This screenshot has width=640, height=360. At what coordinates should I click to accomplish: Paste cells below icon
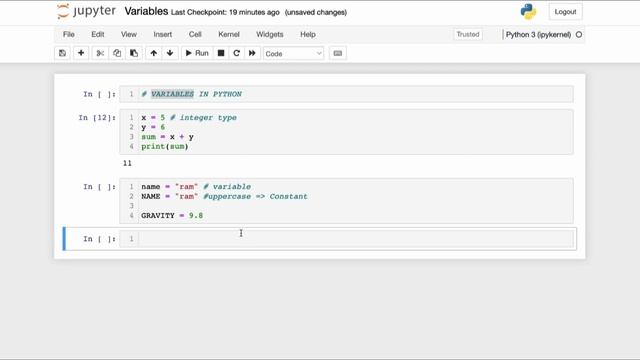[x=134, y=53]
